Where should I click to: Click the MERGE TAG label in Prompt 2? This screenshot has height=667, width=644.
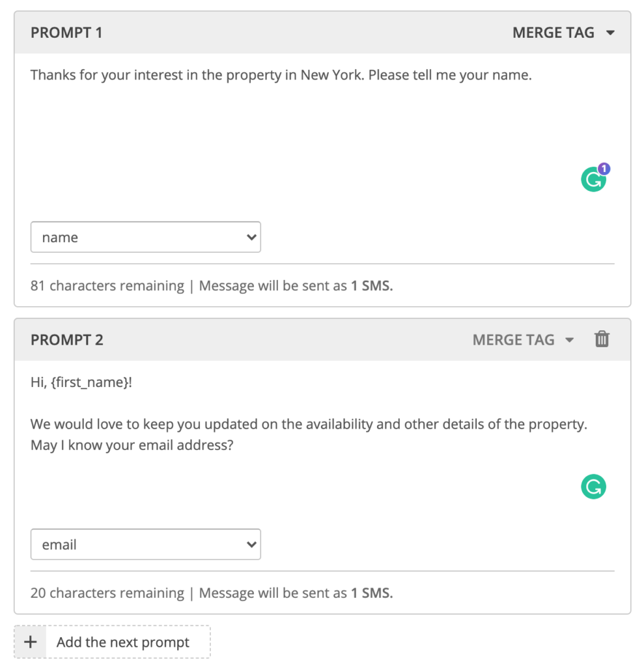(x=513, y=340)
